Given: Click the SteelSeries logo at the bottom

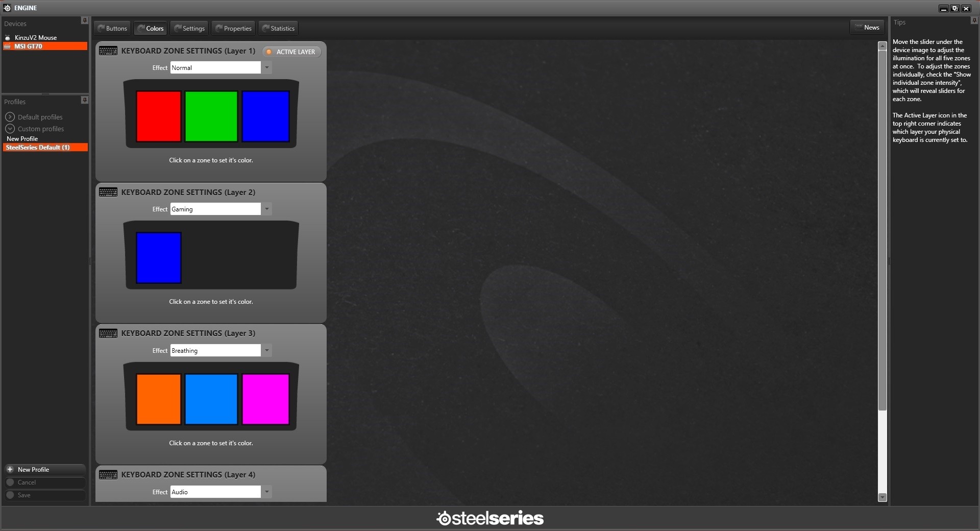Looking at the screenshot, I should point(490,518).
